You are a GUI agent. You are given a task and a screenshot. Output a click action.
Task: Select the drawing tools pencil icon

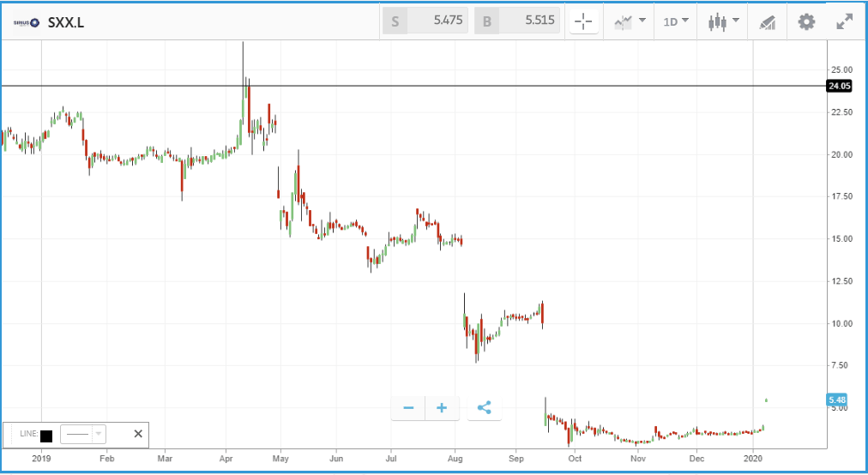(x=768, y=22)
